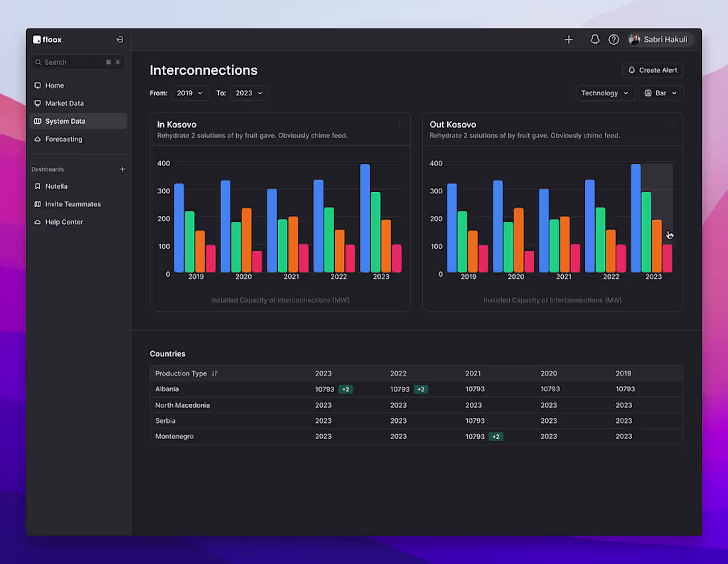Open the Technology filter dropdown
The height and width of the screenshot is (564, 728).
605,93
